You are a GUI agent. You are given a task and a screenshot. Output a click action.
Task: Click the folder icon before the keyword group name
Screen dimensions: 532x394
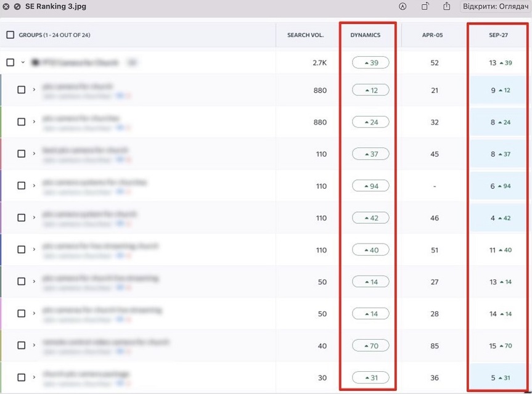[36, 62]
